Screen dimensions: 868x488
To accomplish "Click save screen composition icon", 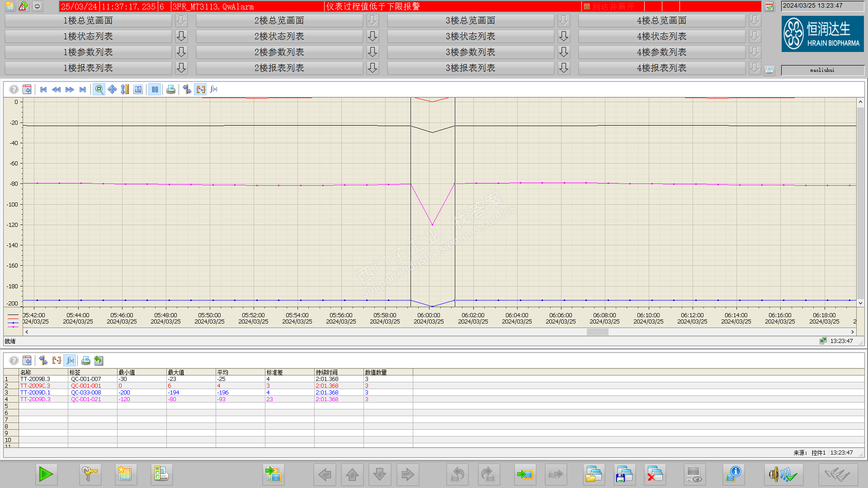I will coord(624,474).
